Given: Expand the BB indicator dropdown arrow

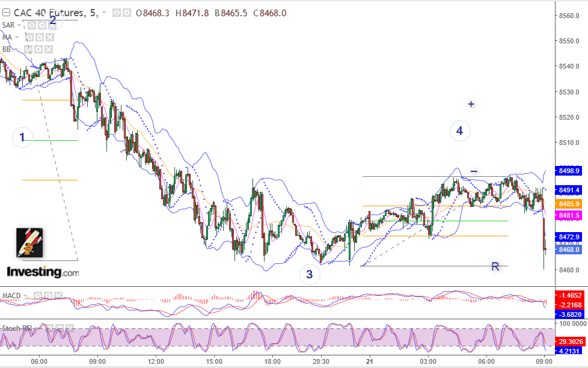Looking at the screenshot, I should pos(16,49).
